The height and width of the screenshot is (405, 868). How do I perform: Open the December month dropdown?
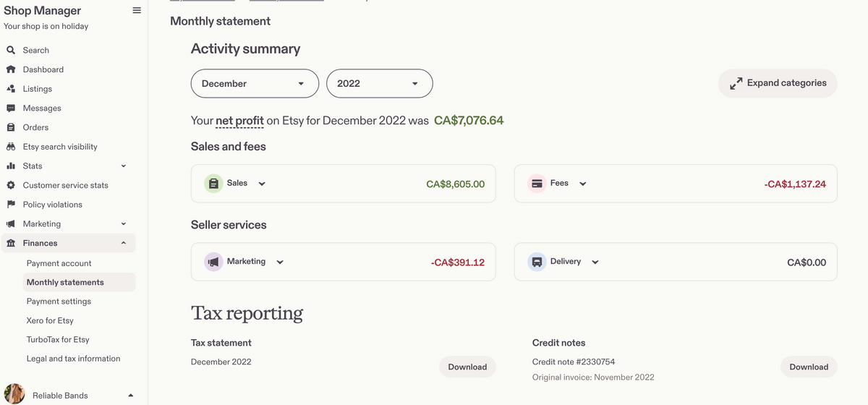[x=255, y=83]
